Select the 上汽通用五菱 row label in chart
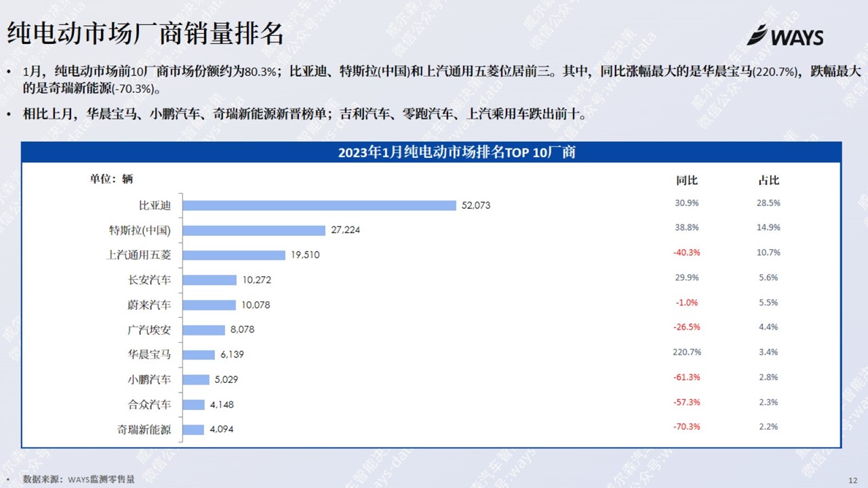 click(x=139, y=255)
